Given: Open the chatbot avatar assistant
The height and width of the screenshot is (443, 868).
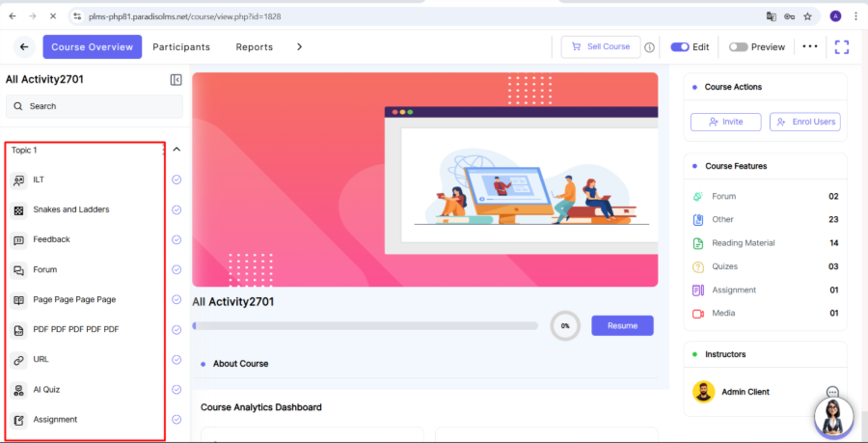Looking at the screenshot, I should pyautogui.click(x=833, y=417).
